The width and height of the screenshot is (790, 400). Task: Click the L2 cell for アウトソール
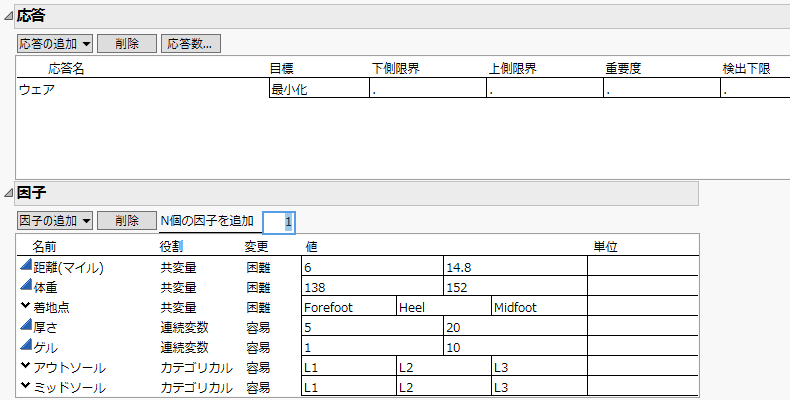(x=444, y=367)
